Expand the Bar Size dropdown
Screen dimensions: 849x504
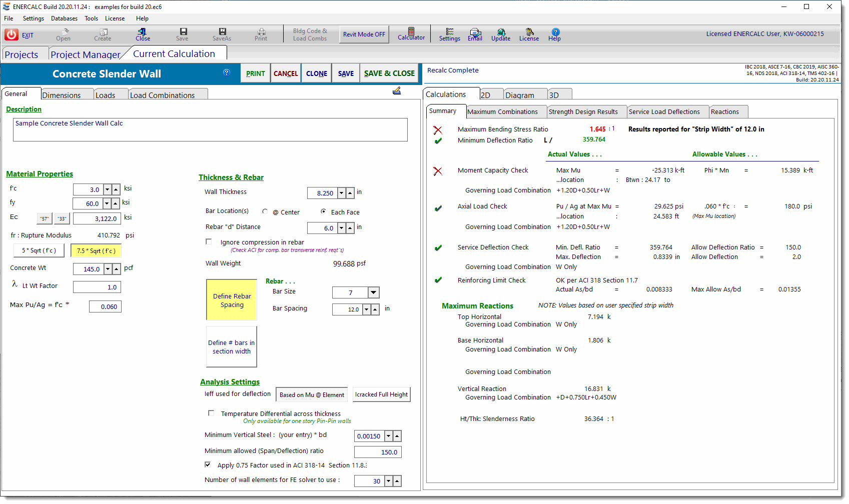point(373,292)
